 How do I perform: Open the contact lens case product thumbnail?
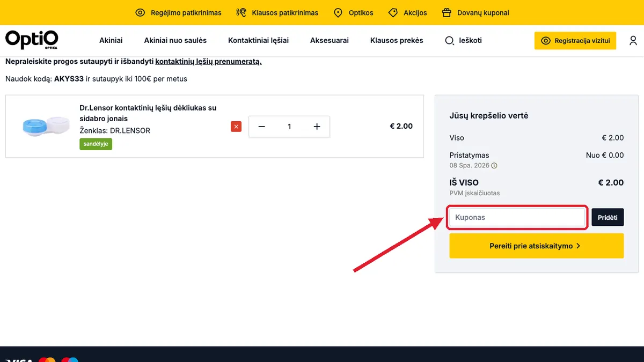[46, 127]
